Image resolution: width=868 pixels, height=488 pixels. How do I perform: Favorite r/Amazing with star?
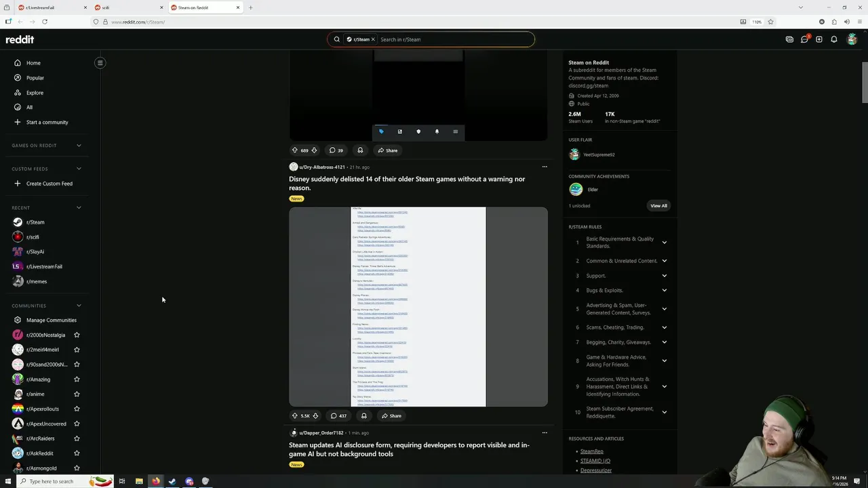(x=77, y=380)
